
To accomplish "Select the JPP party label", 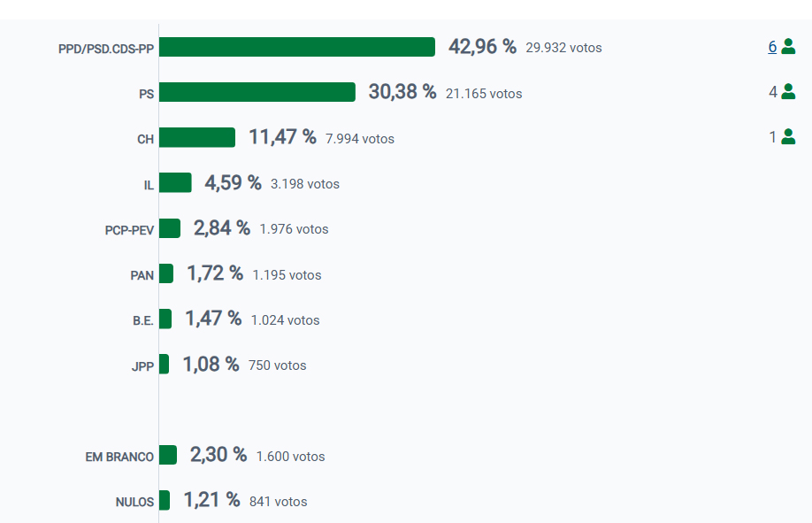I will pyautogui.click(x=142, y=365).
